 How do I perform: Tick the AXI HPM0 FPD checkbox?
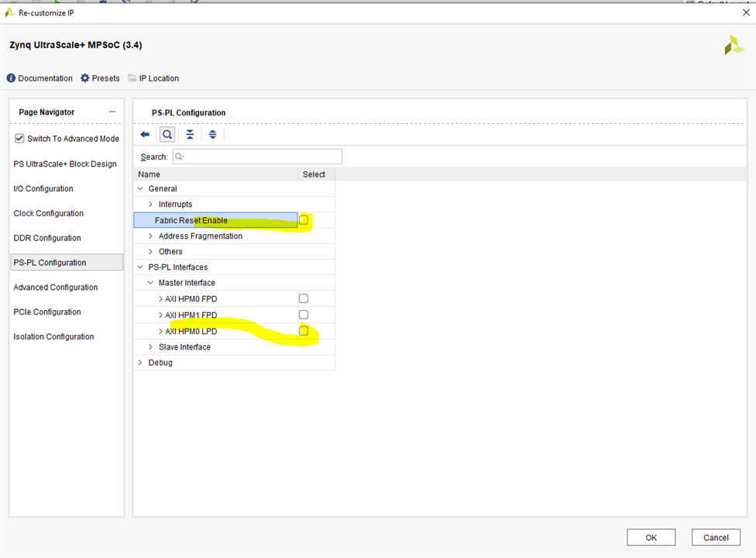point(304,298)
